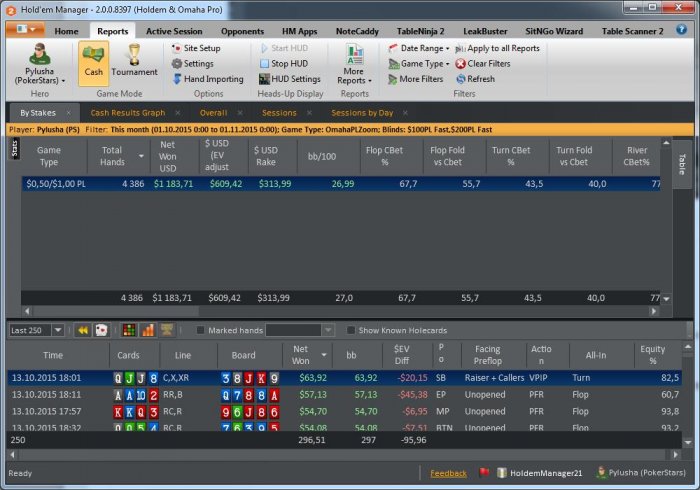The height and width of the screenshot is (490, 700).
Task: Open the Pylusha hero selector icon
Action: click(39, 54)
